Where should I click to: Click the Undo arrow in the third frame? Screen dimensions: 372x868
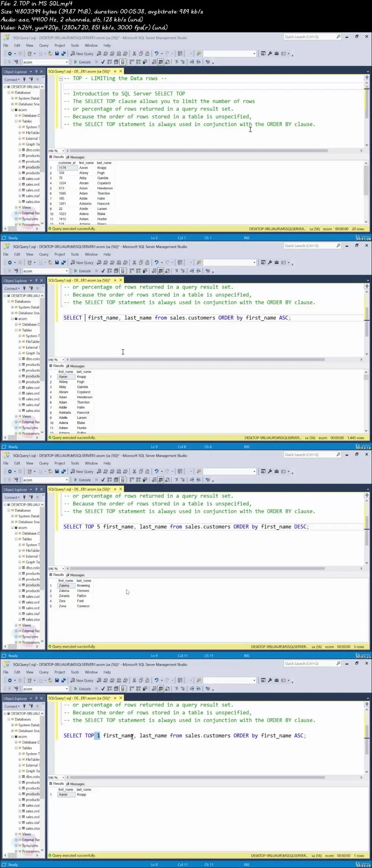[156, 472]
